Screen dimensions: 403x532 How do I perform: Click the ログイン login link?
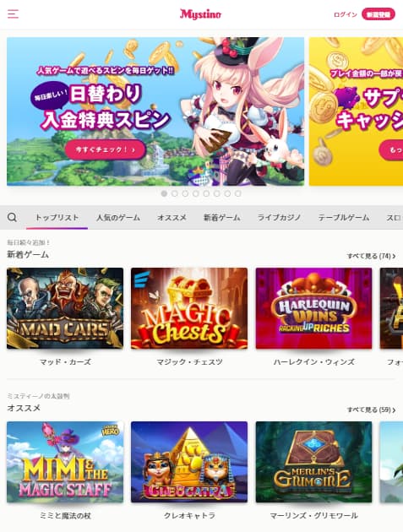346,14
